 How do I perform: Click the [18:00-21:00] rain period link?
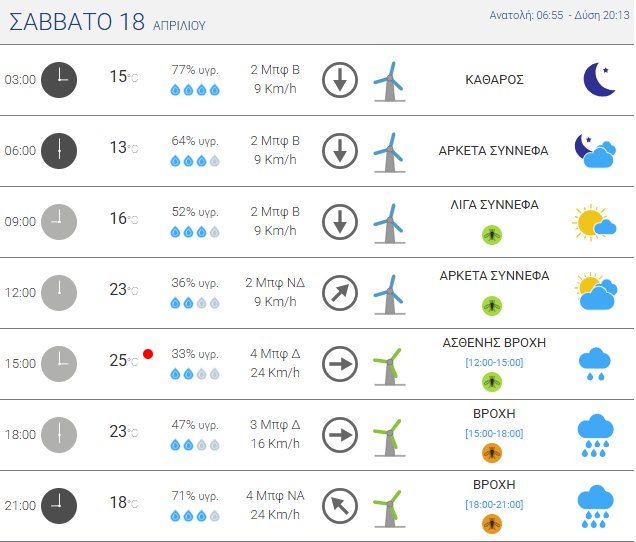(494, 504)
